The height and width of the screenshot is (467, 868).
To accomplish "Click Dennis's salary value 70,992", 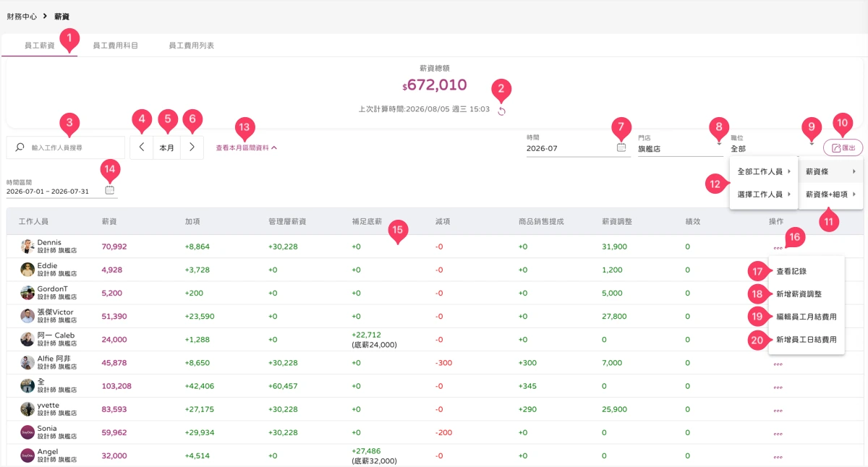I will point(114,247).
